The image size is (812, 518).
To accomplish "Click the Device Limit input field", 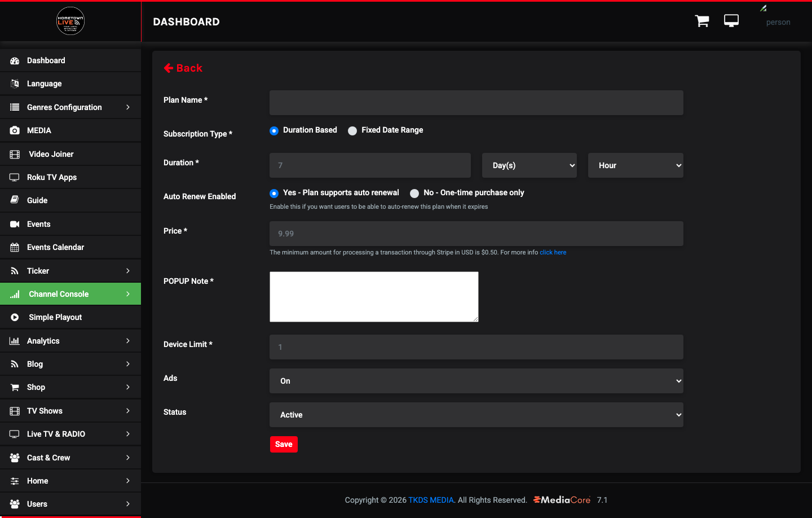I will [476, 347].
